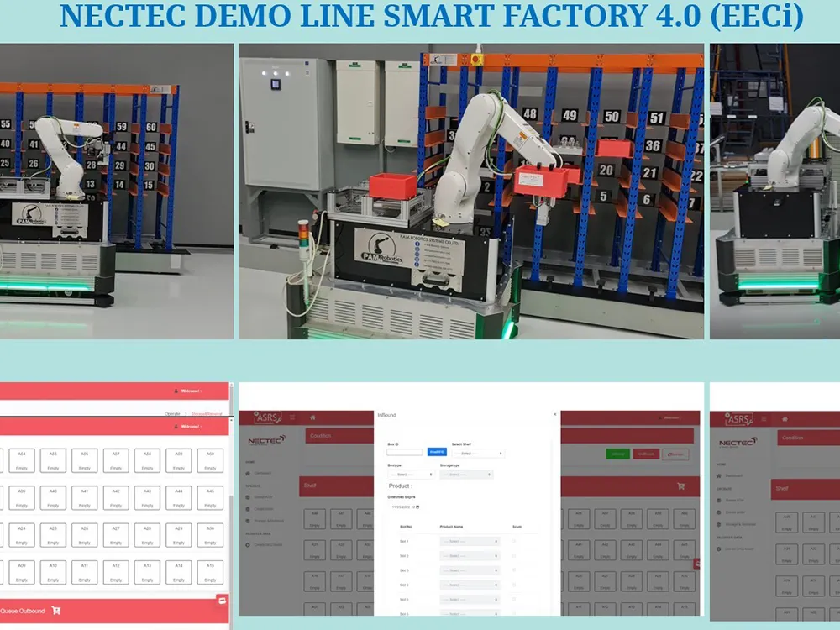The height and width of the screenshot is (630, 840).
Task: Select Create order in the sidebar without dialog
Action: pyautogui.click(x=735, y=512)
